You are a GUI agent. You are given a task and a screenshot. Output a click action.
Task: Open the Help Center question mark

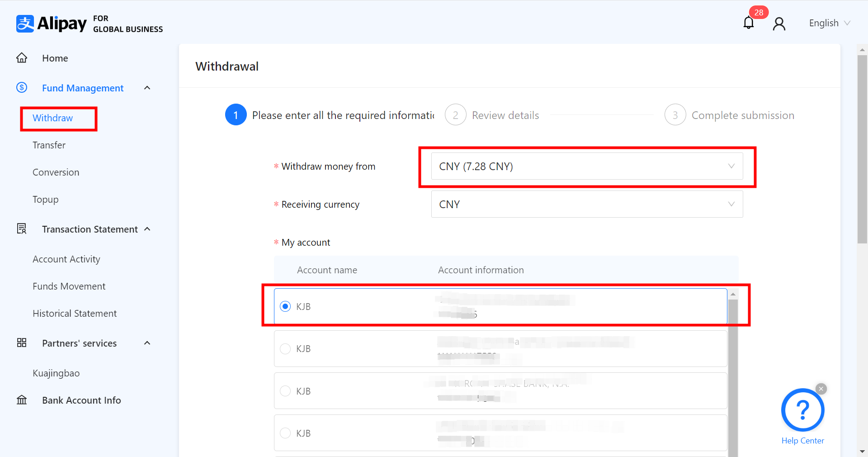pos(802,410)
